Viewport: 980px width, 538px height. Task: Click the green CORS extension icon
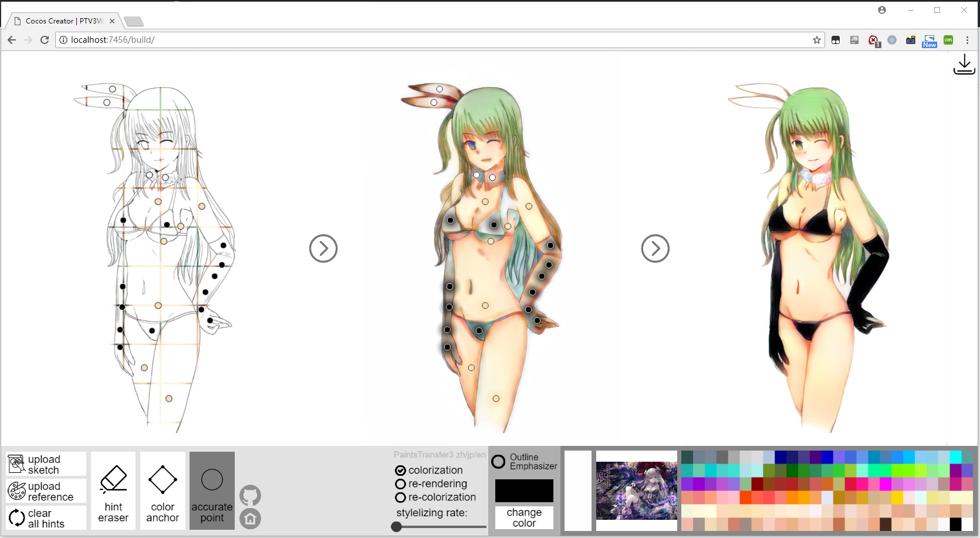click(x=948, y=40)
